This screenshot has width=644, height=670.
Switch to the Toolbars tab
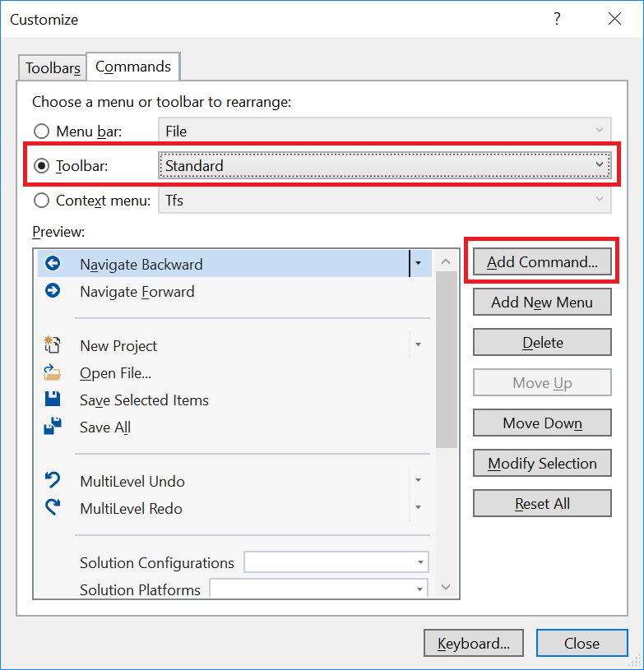tap(52, 67)
